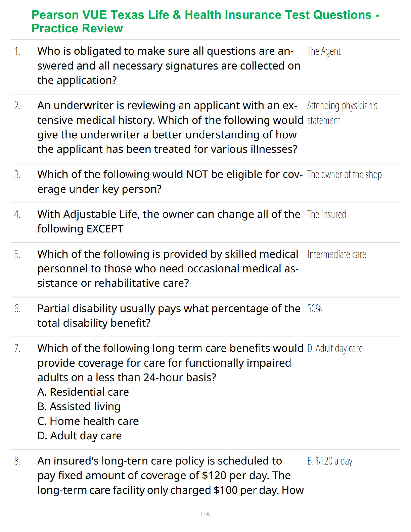Screen dimensions: 411x532
Task: Select 'The Agent' answer text
Action: 324,51
